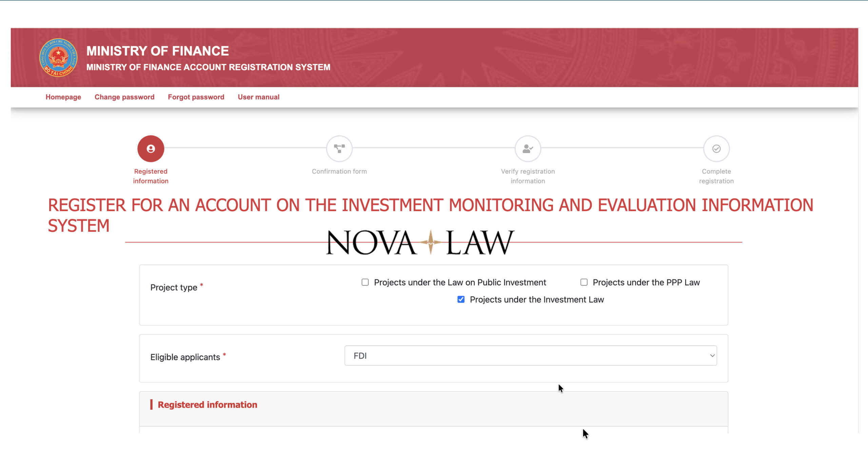Select the Complete registration step icon

pos(716,149)
